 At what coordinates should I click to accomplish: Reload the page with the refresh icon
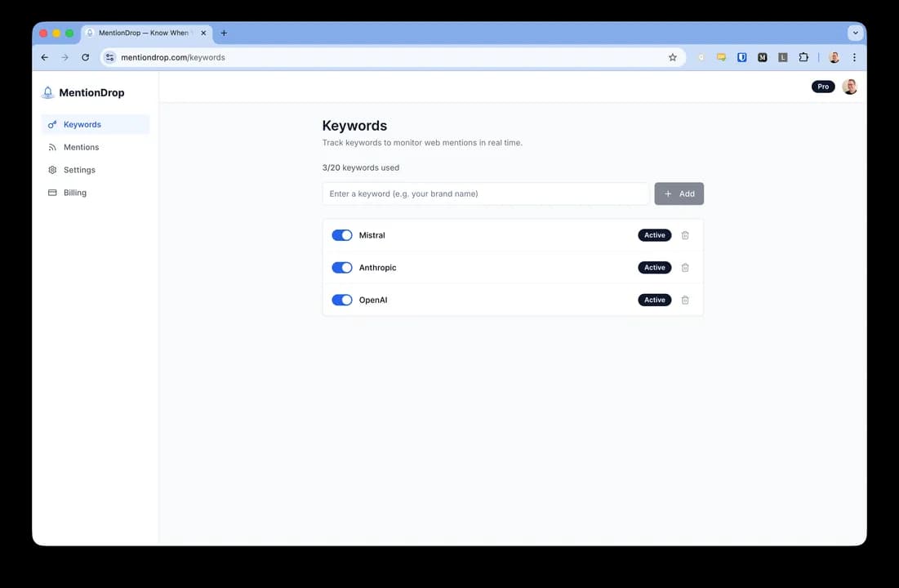[86, 57]
